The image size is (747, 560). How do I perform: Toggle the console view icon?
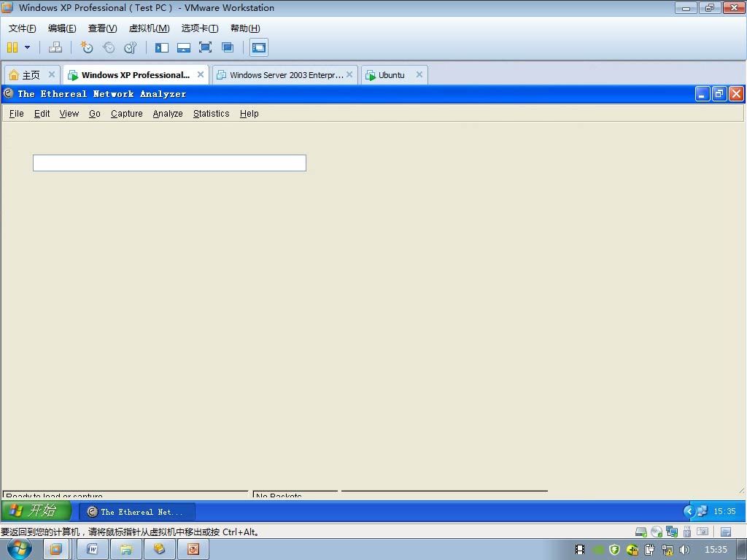[x=259, y=47]
